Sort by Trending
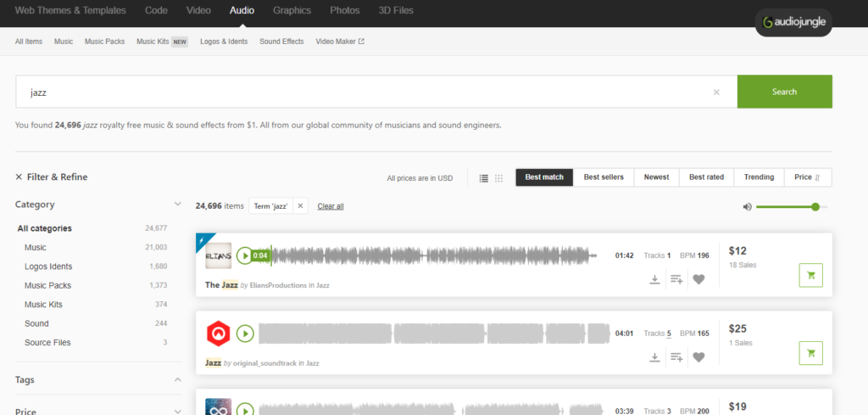This screenshot has height=415, width=868. 759,177
